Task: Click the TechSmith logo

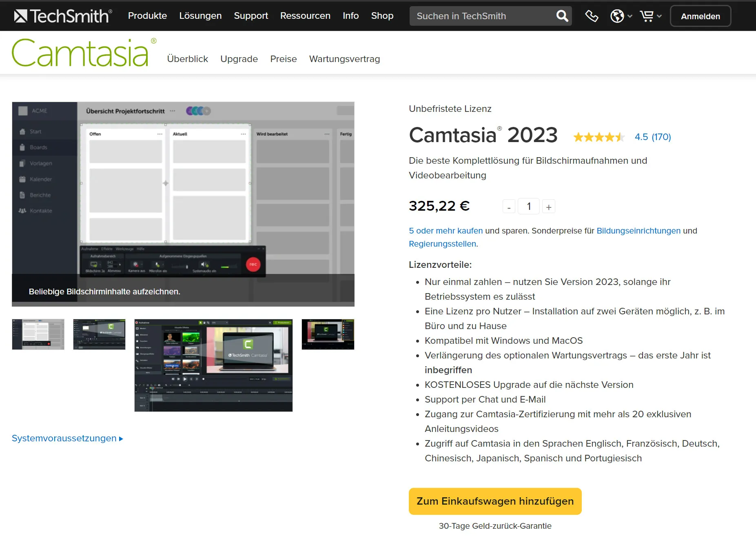Action: [x=63, y=16]
